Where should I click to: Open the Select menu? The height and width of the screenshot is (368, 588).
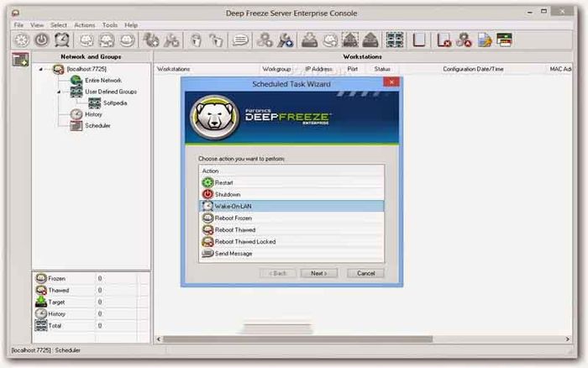coord(59,25)
